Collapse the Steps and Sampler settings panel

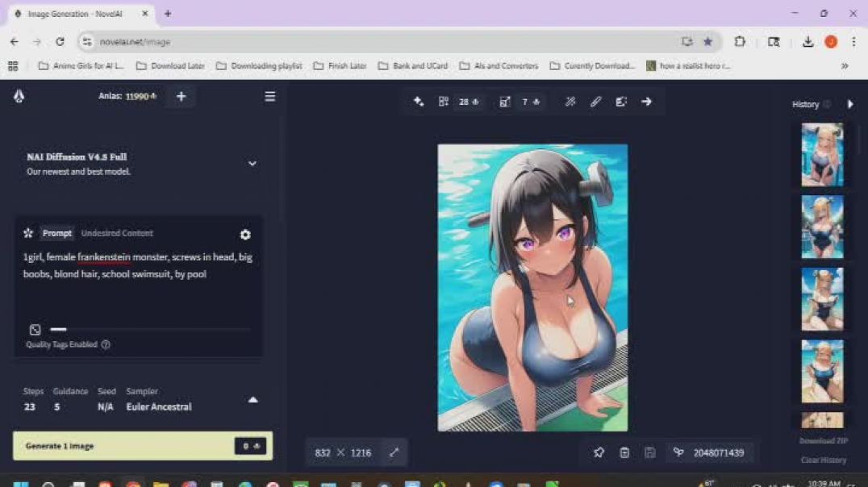pos(252,400)
